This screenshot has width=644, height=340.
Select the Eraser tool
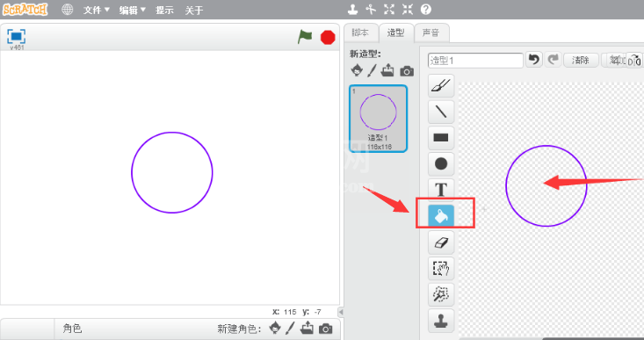coord(441,242)
